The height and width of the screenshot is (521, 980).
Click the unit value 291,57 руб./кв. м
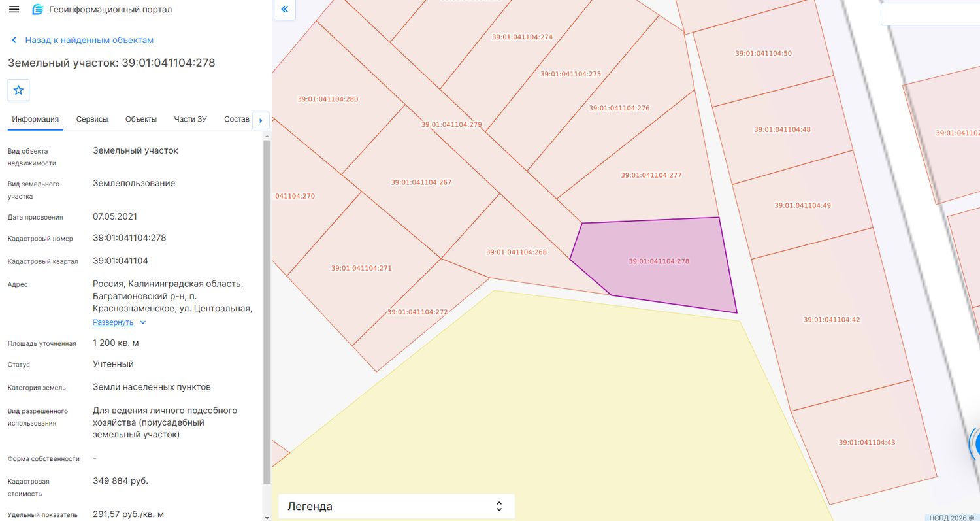click(x=128, y=514)
